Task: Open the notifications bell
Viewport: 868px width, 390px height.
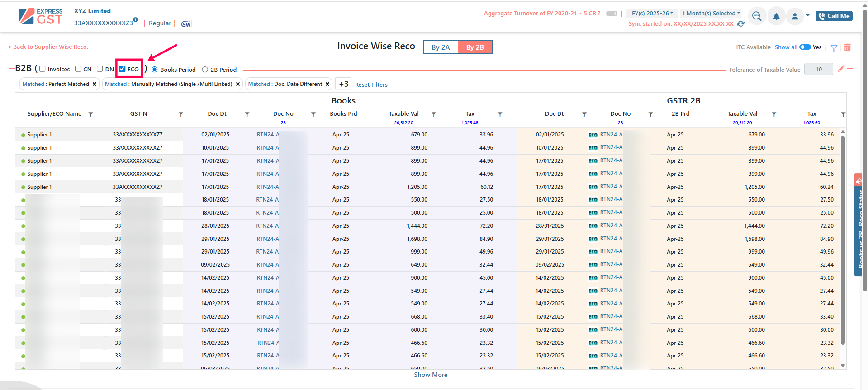Action: [x=776, y=17]
